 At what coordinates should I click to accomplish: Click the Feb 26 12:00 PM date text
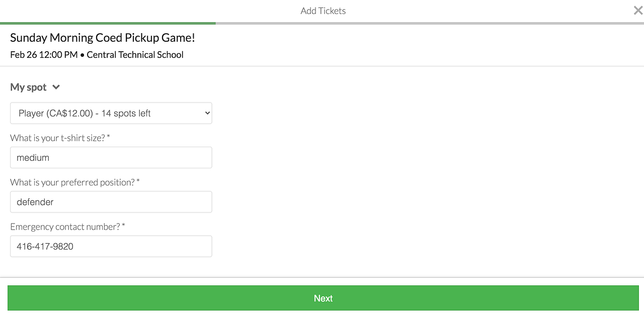(x=44, y=55)
